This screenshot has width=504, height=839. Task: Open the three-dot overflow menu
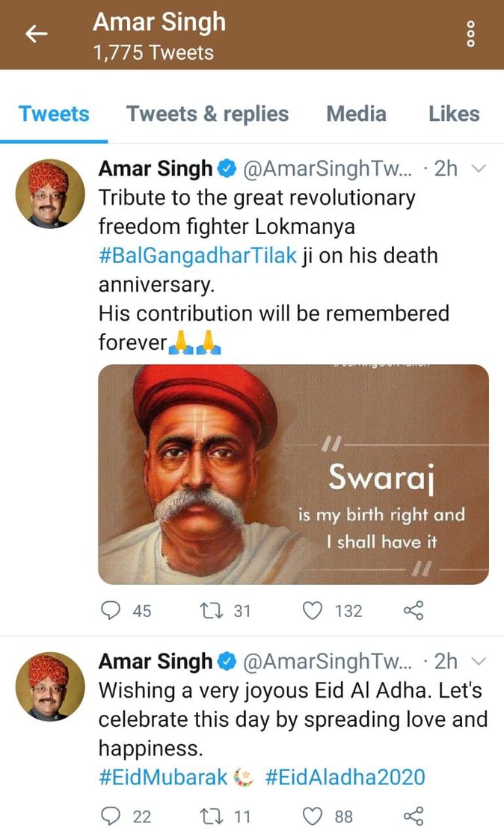pos(471,34)
